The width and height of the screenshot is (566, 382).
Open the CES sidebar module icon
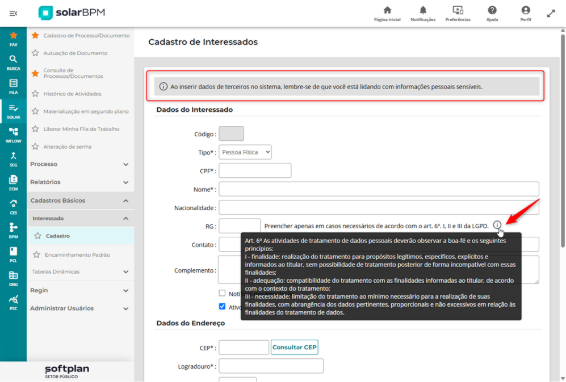tap(13, 207)
